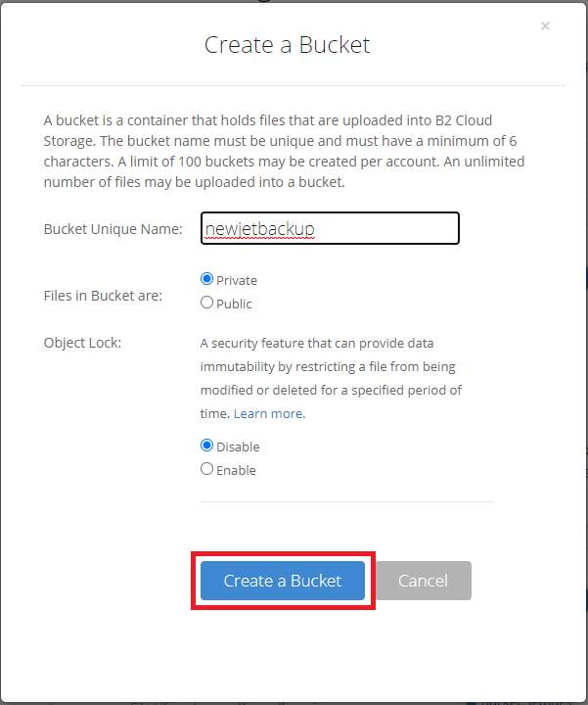Click the word Private beside its radio
The image size is (588, 705).
237,280
